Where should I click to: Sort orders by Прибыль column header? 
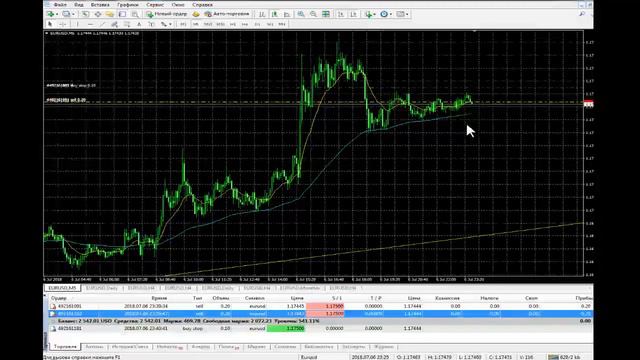coord(584,298)
